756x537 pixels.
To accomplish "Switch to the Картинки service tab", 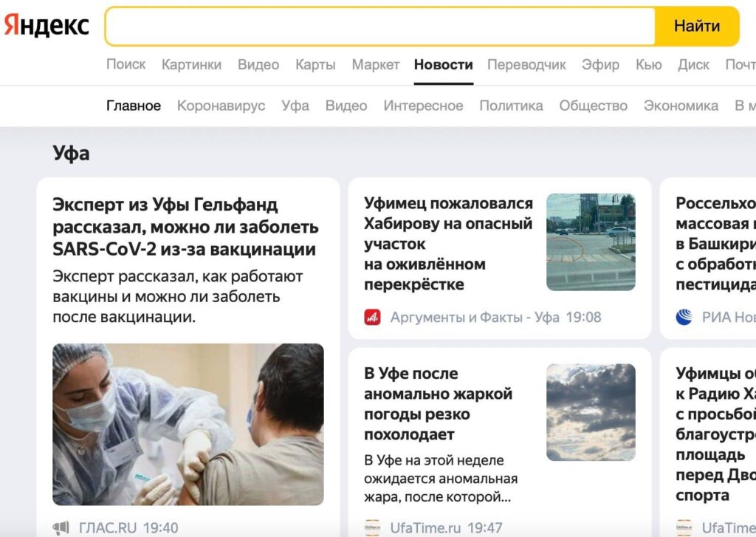I will pos(191,65).
